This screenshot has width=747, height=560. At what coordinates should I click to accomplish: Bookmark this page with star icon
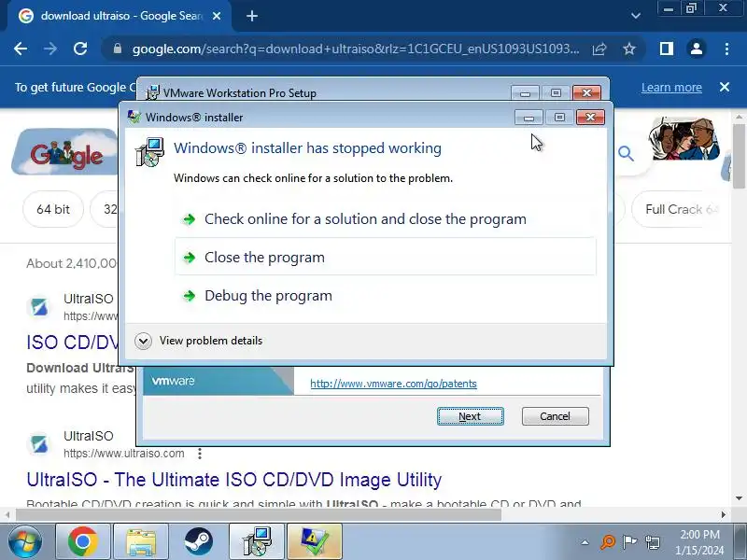click(628, 49)
